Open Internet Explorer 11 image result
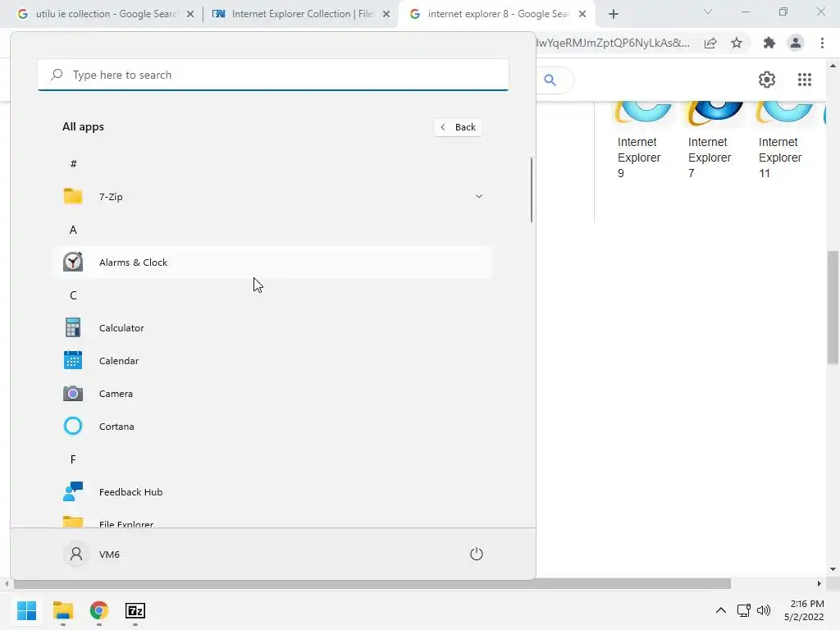The height and width of the screenshot is (630, 840). click(782, 140)
